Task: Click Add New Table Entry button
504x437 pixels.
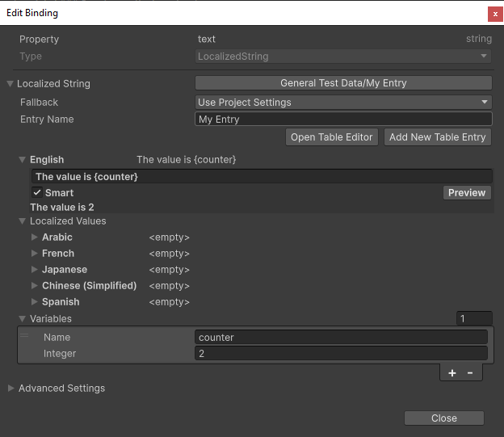Action: 438,137
